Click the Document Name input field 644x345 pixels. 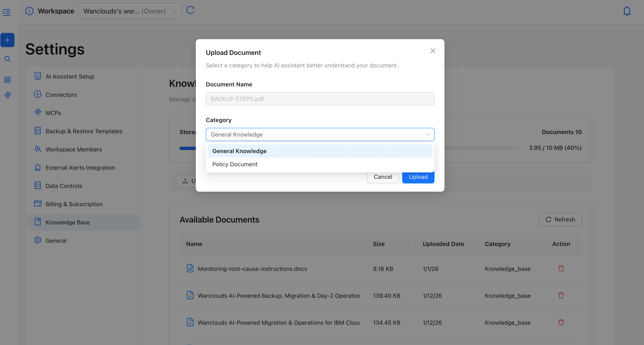pyautogui.click(x=320, y=99)
